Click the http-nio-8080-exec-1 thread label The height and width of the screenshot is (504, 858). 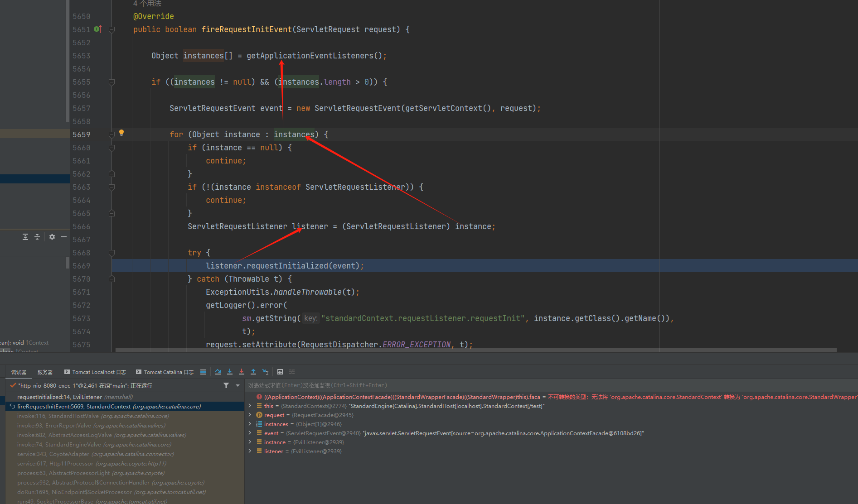point(85,385)
